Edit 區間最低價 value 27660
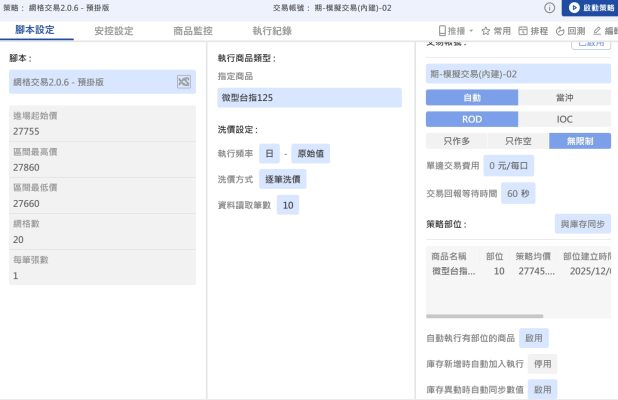618x400 pixels. pyautogui.click(x=102, y=196)
